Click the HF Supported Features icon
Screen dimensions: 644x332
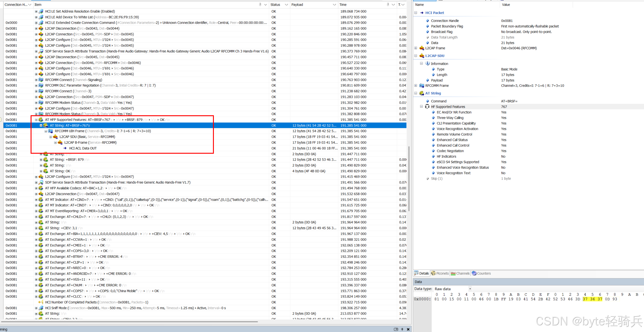pos(427,107)
